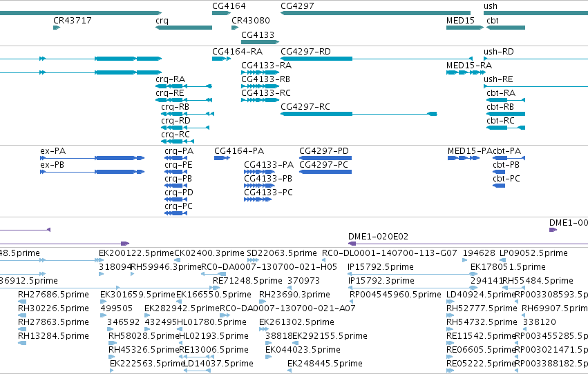Click the crq-PE protein feature
Image resolution: width=588 pixels, height=374 pixels.
tap(176, 172)
